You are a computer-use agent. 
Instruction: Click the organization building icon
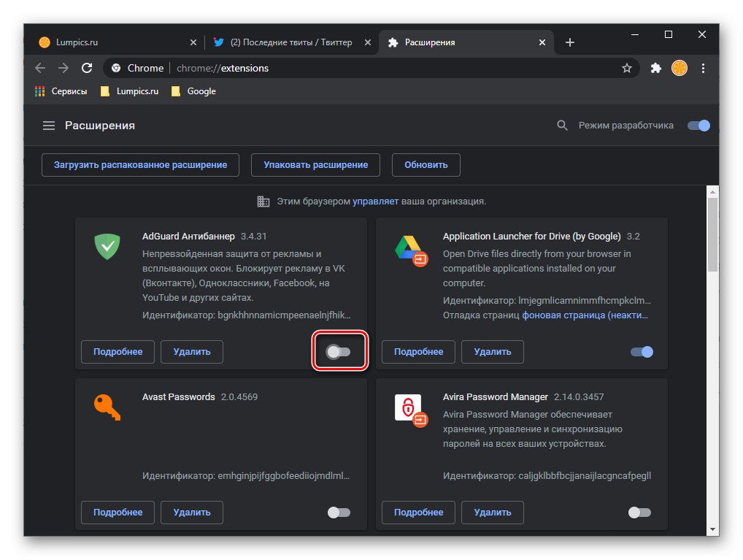tap(263, 201)
